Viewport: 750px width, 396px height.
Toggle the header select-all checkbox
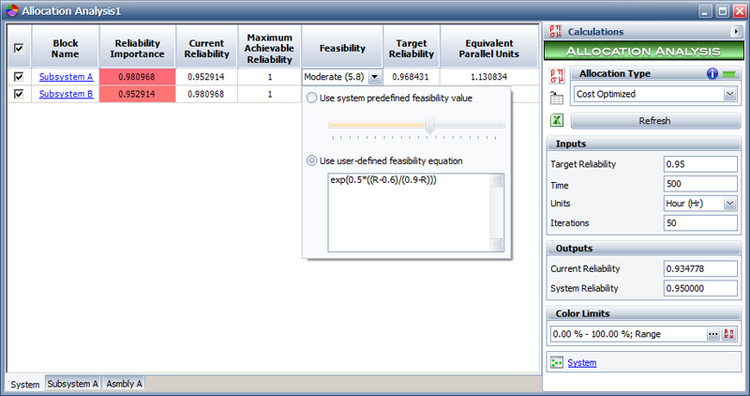click(x=19, y=48)
